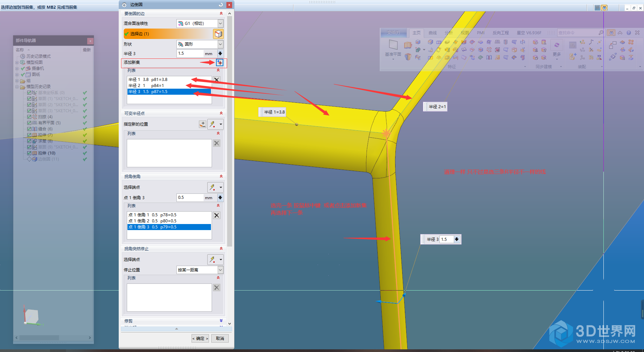Image resolution: width=644 pixels, height=352 pixels.
Task: Toggle 求差 (8) feature checkbox
Action: point(29,141)
